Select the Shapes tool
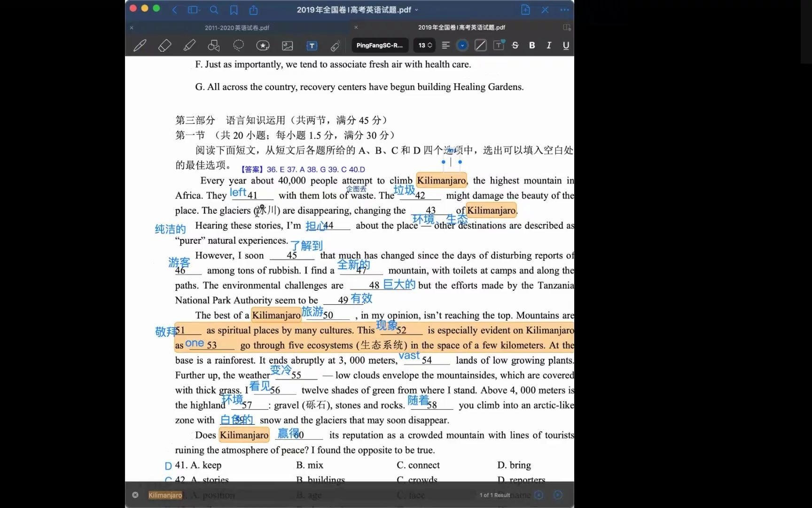Viewport: 812px width, 508px height. [x=214, y=46]
